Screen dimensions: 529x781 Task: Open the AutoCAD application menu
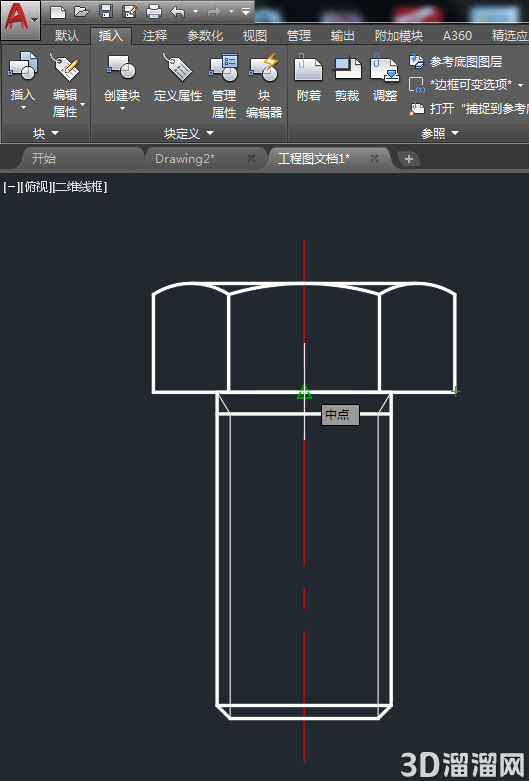[20, 20]
